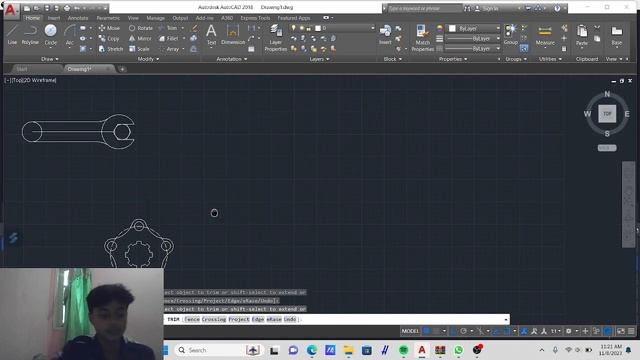This screenshot has width=640, height=360.
Task: Activate the Rotate command
Action: tap(140, 28)
